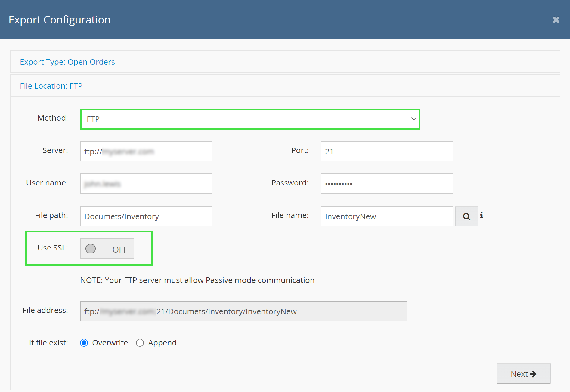Click the Overwrite option label

pos(110,343)
